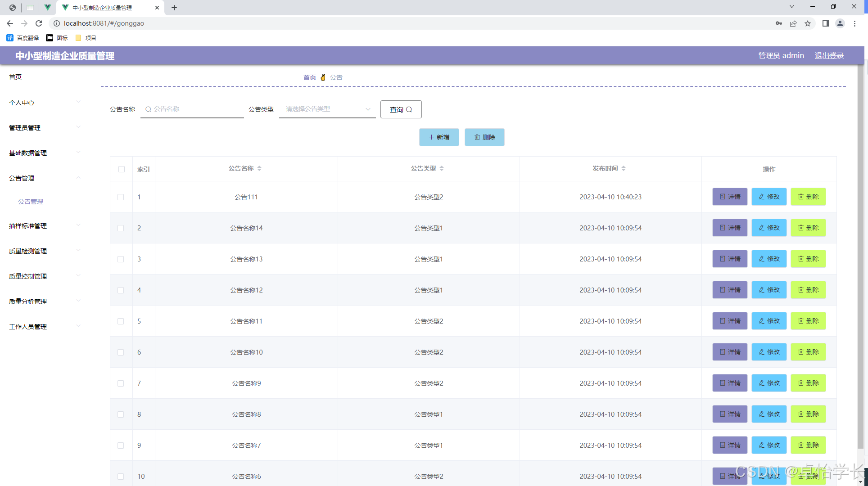Toggle the select-all checkbox in table header
The height and width of the screenshot is (486, 868).
click(122, 169)
